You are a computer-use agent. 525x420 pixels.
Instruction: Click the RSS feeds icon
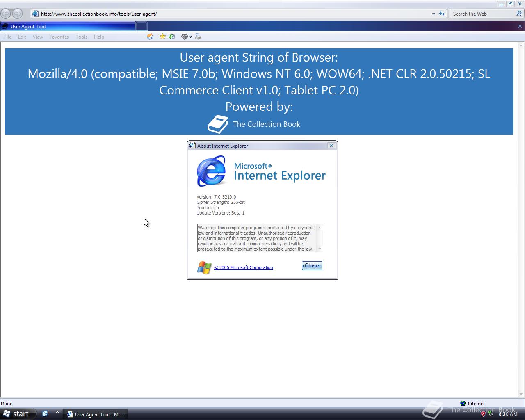185,37
